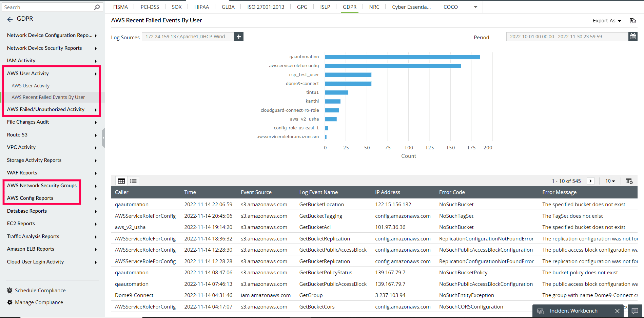
Task: Open the overflow arrow after COCO tab
Action: point(475,7)
